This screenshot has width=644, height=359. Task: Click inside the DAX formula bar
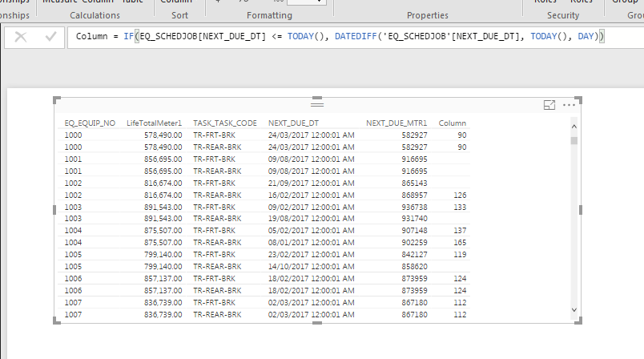pyautogui.click(x=355, y=38)
